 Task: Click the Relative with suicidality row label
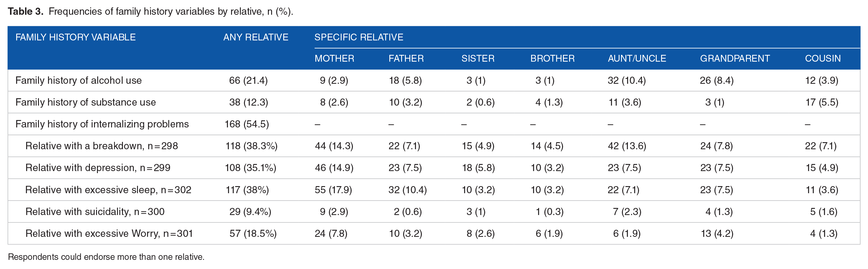(95, 212)
